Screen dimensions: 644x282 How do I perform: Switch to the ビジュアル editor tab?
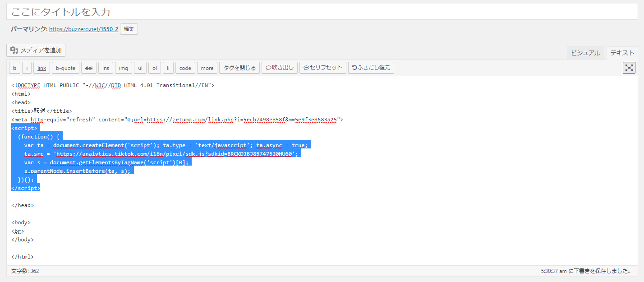click(x=585, y=53)
